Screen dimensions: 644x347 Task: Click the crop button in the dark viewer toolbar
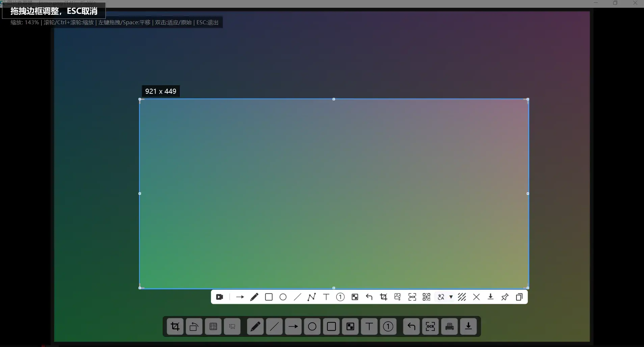coord(175,326)
